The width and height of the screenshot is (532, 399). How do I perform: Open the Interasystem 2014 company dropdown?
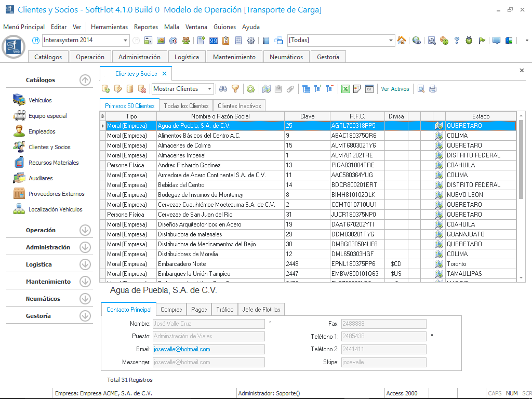point(126,41)
